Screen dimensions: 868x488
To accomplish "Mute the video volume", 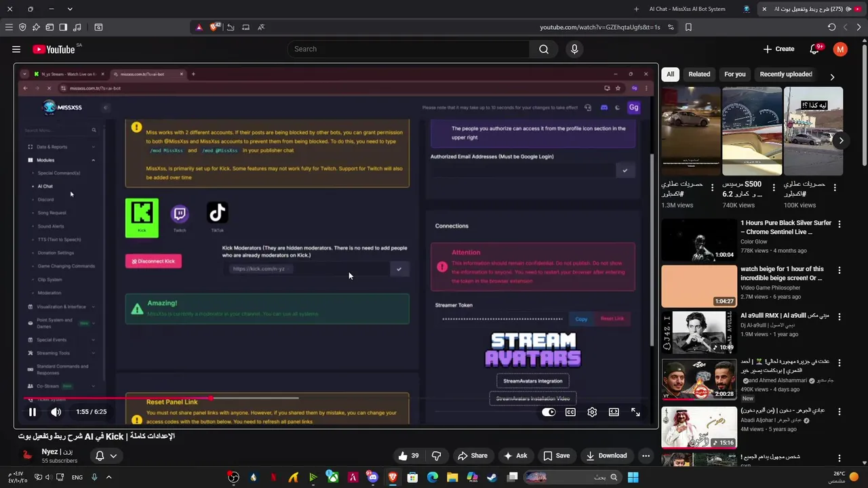I will [56, 411].
